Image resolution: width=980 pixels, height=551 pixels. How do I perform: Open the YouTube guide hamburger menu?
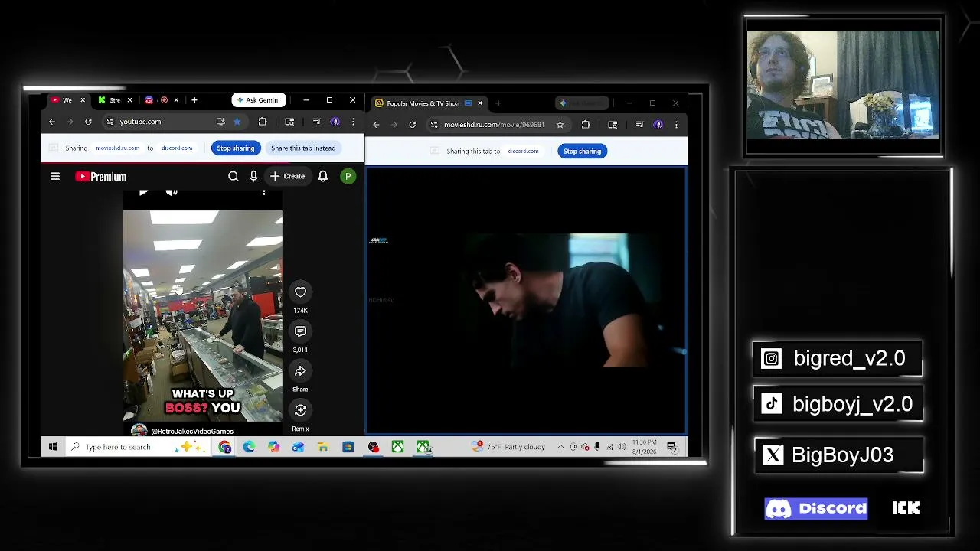55,177
